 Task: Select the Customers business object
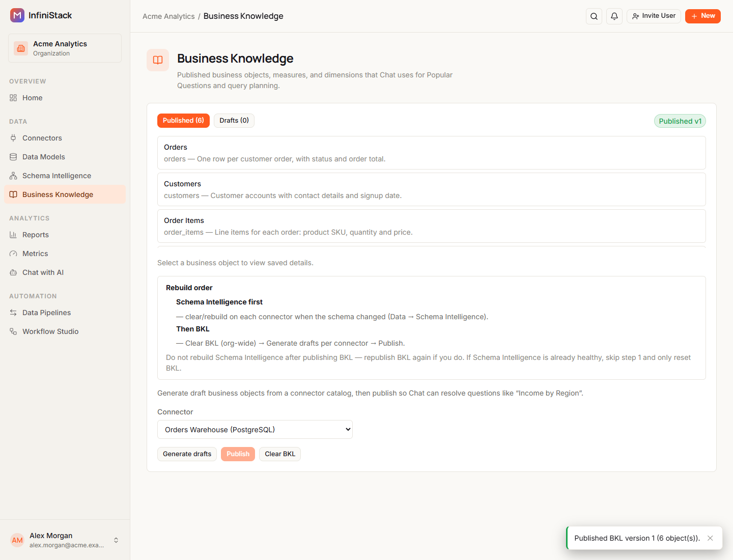432,189
